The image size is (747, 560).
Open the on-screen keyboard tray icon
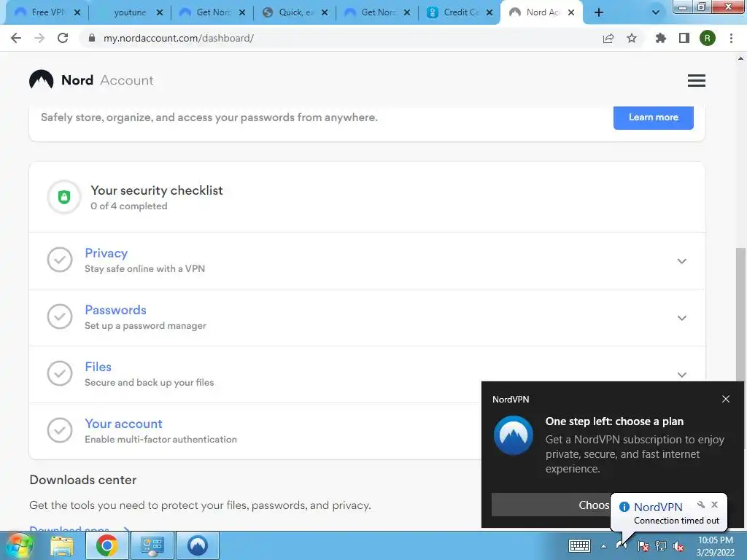[x=580, y=545]
